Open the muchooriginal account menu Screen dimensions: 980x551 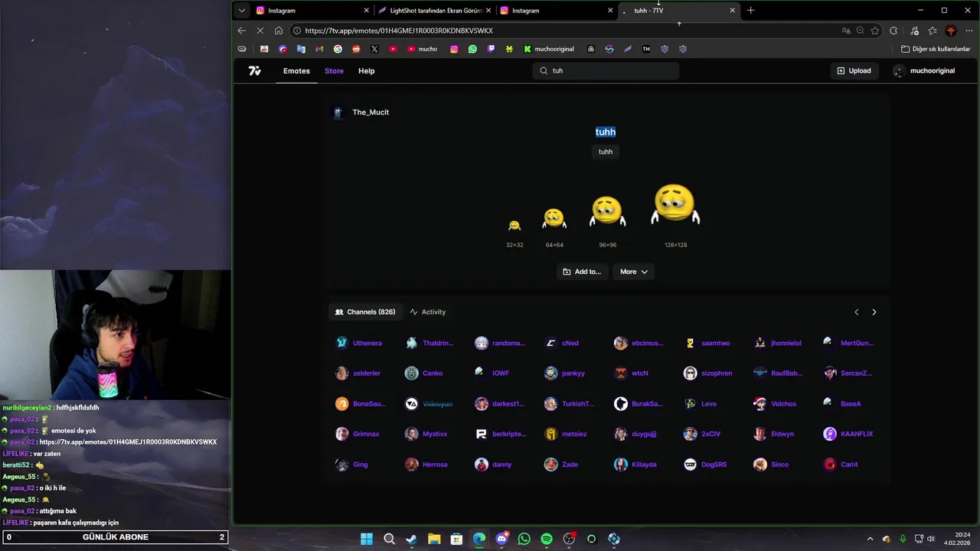(925, 70)
